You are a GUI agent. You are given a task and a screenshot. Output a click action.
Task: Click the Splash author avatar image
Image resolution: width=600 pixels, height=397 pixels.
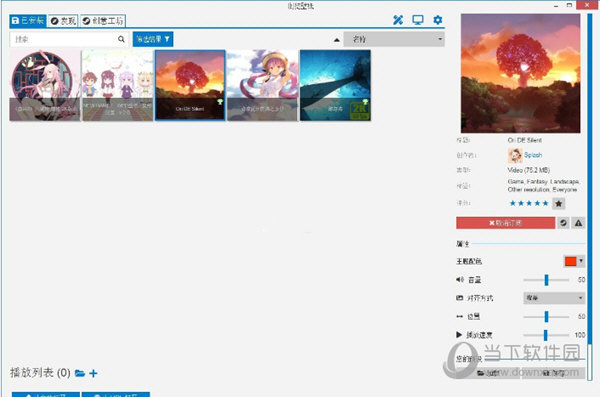515,155
